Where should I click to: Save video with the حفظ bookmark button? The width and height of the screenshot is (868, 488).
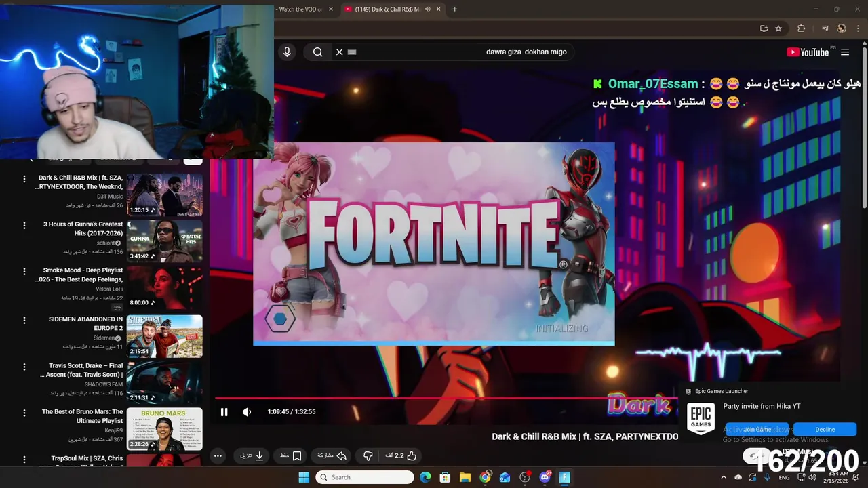pos(291,456)
